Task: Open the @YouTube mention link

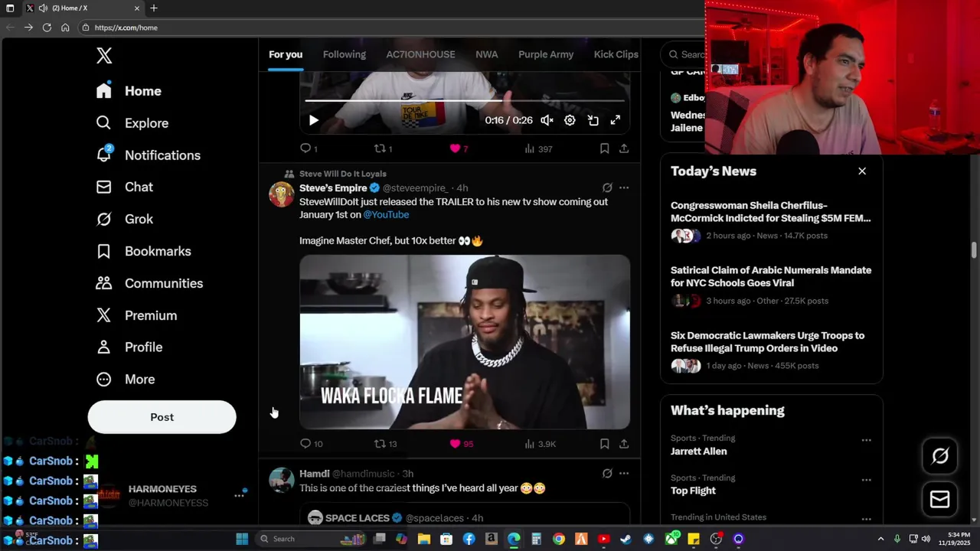Action: [x=386, y=215]
